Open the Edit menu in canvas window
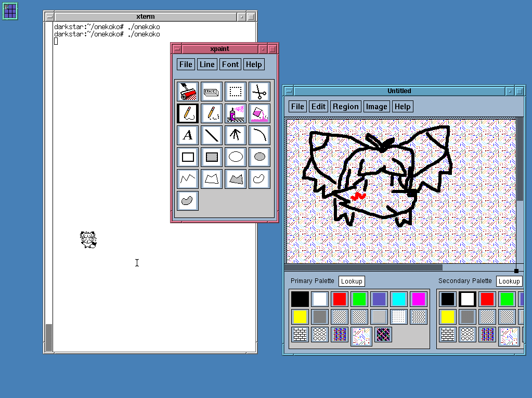Image resolution: width=532 pixels, height=398 pixels. pos(318,107)
